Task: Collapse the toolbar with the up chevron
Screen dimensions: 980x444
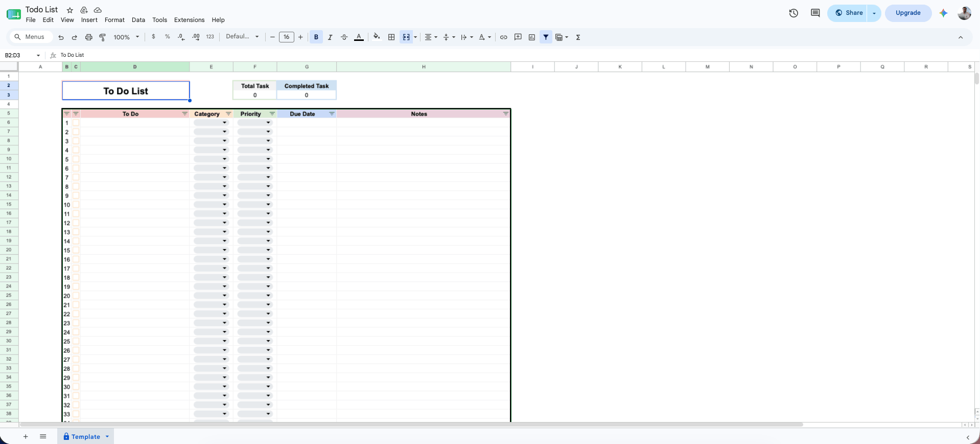Action: (x=961, y=37)
